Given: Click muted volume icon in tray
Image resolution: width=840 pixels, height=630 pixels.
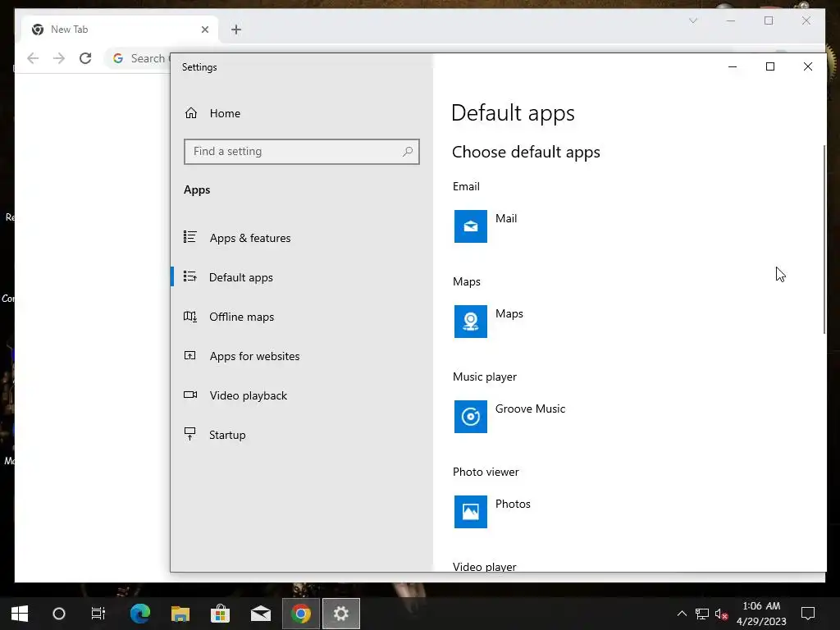Looking at the screenshot, I should point(722,614).
